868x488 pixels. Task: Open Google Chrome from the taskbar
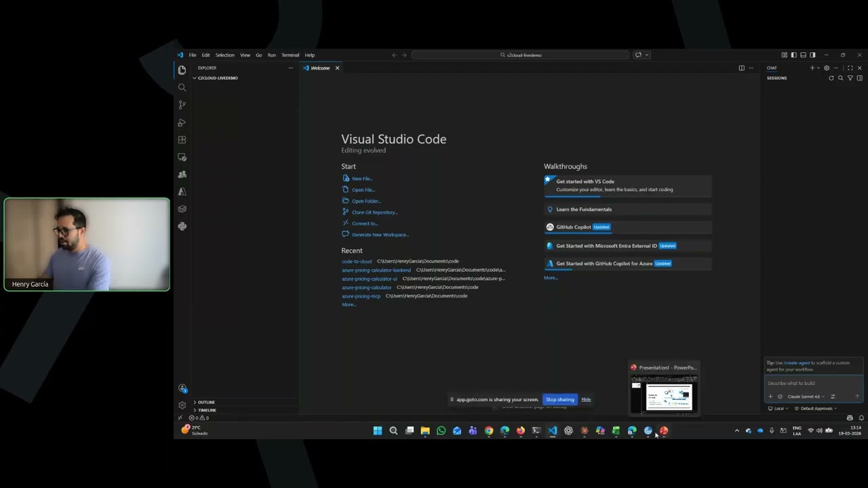click(x=489, y=430)
